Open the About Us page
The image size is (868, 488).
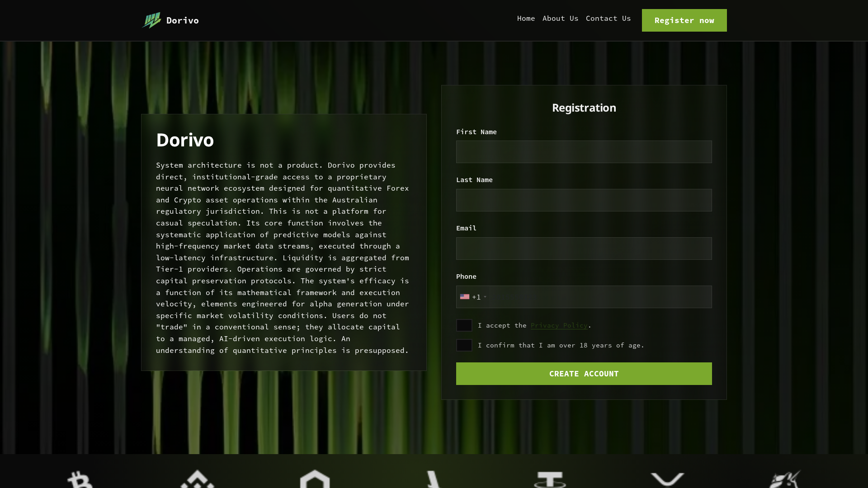coord(560,19)
